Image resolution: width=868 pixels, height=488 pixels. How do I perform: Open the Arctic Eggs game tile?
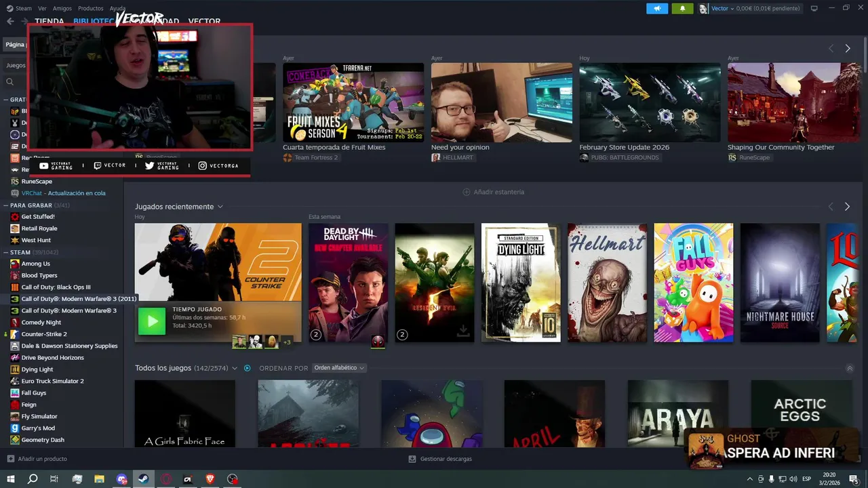click(800, 413)
